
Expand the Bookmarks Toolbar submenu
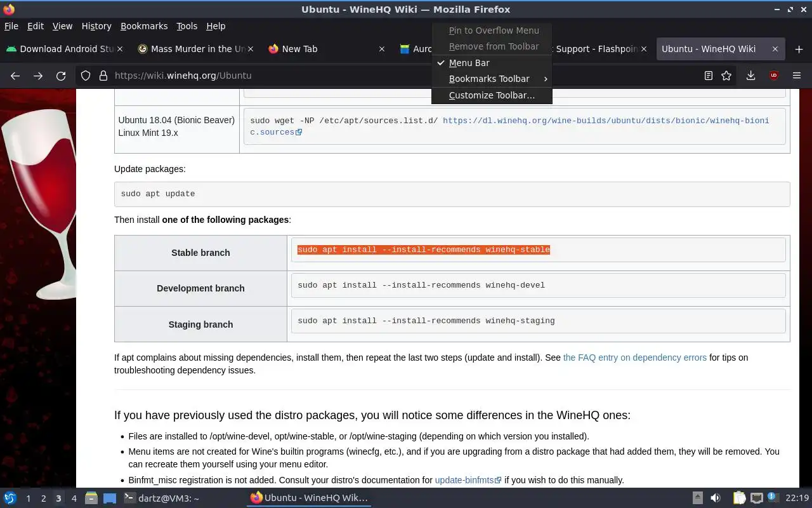point(492,79)
